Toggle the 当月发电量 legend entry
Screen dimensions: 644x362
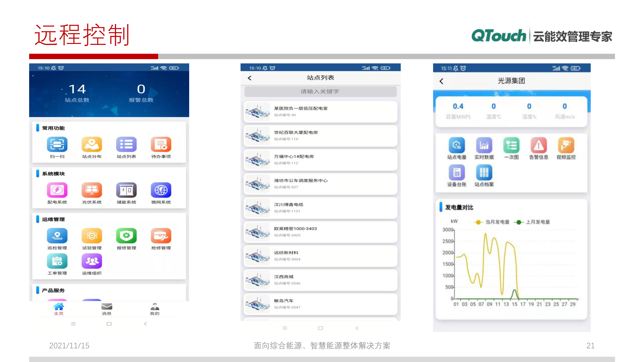[x=492, y=222]
